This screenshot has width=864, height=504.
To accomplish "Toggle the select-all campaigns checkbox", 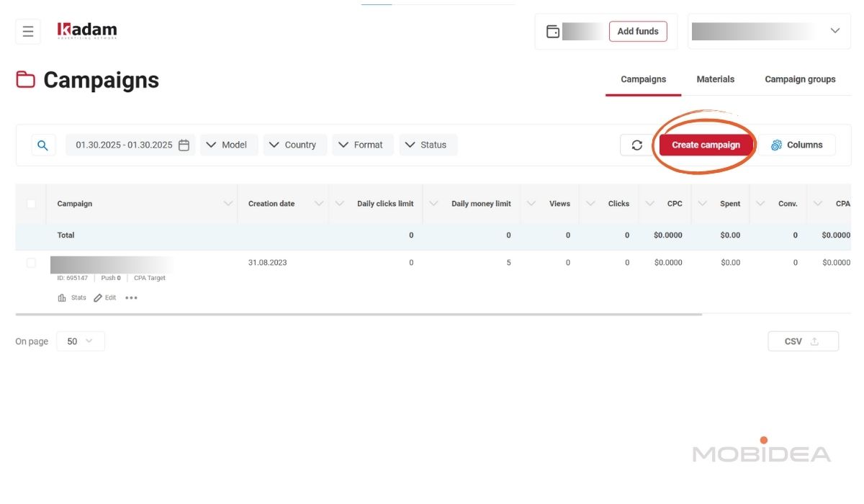I will [x=31, y=204].
